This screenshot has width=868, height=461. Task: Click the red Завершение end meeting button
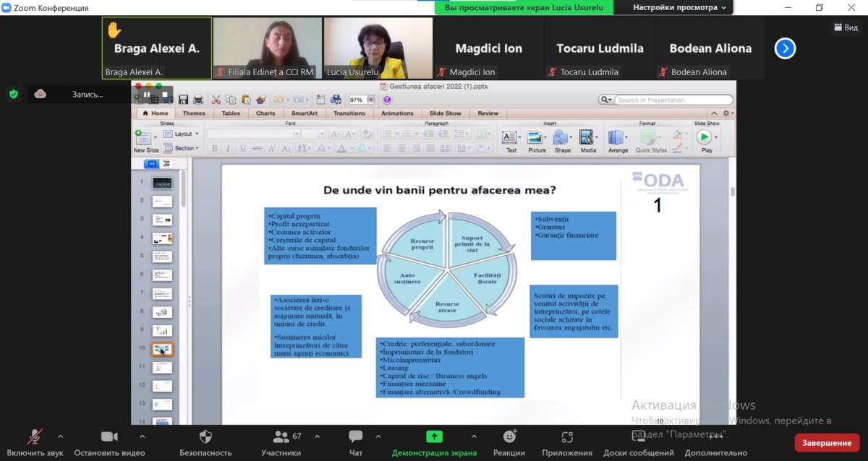point(827,442)
